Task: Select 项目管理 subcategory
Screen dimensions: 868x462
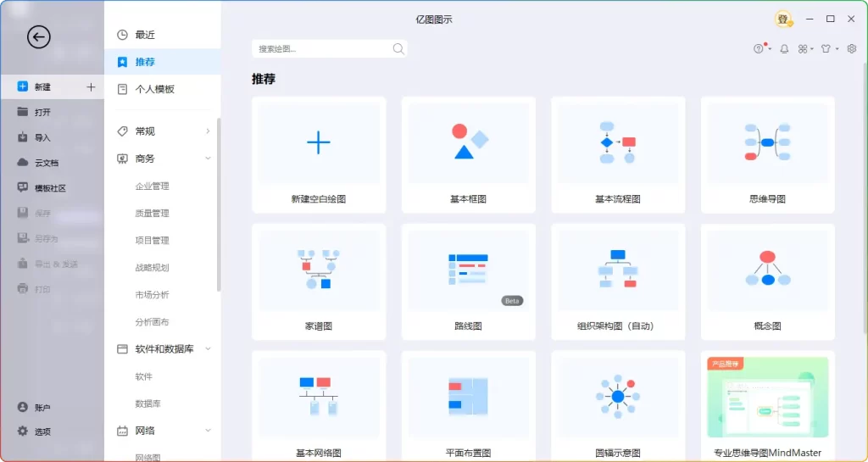Action: (153, 240)
